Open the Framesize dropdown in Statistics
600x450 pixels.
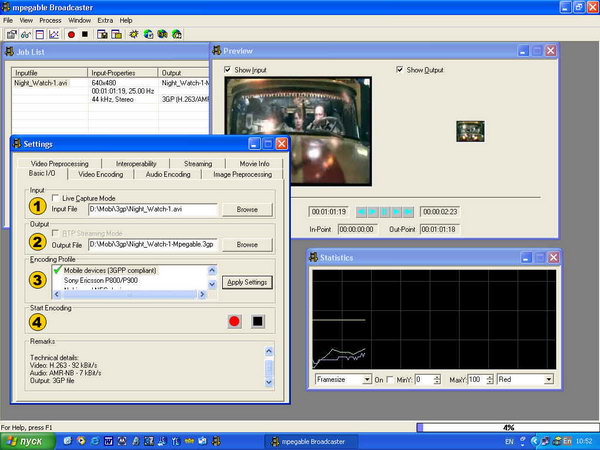367,380
